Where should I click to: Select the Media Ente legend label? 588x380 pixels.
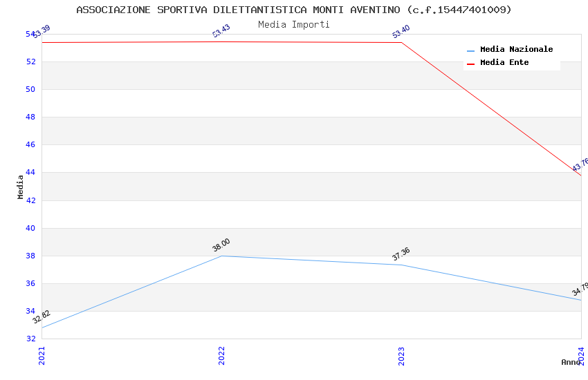[x=504, y=63]
